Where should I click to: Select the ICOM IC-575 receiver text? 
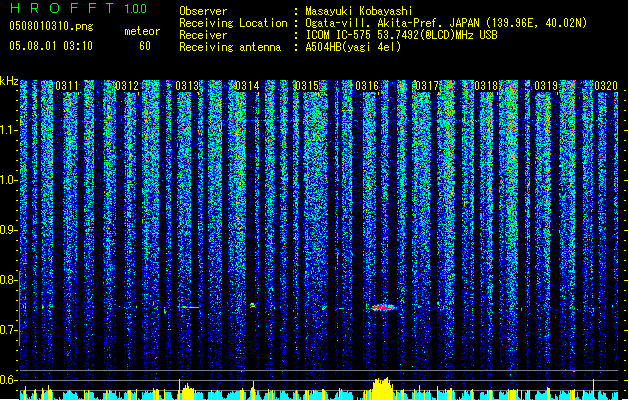pos(402,35)
